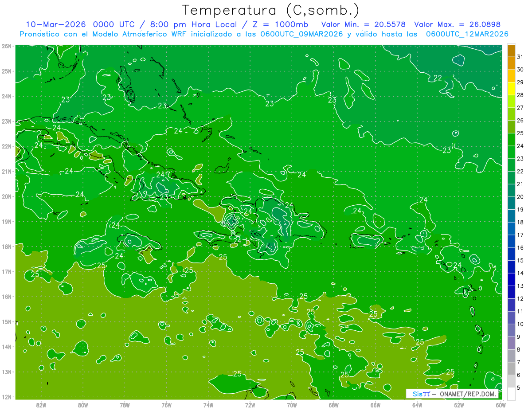
Task: Click the "78W" longitude axis label
Action: [x=125, y=405]
